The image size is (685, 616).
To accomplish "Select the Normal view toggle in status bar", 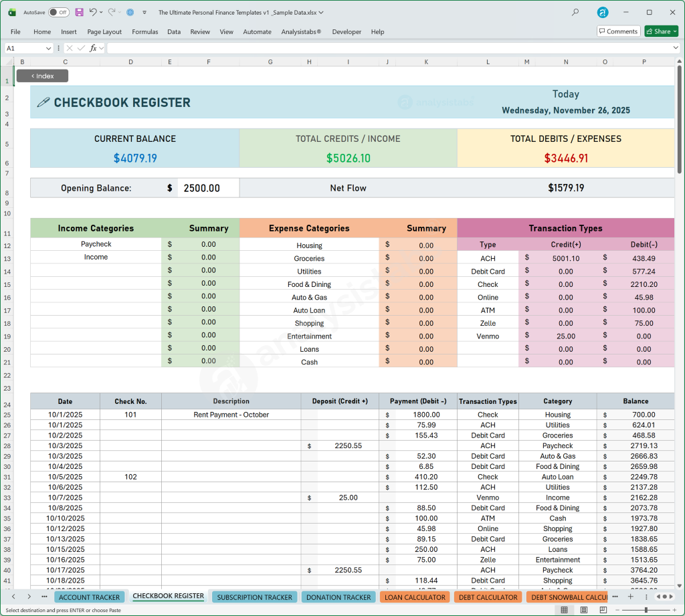I will 564,609.
